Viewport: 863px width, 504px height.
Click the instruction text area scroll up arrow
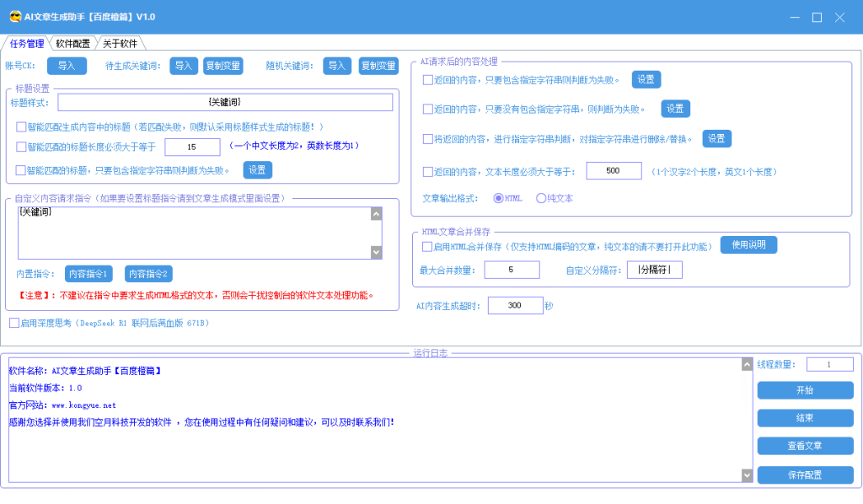pyautogui.click(x=377, y=213)
